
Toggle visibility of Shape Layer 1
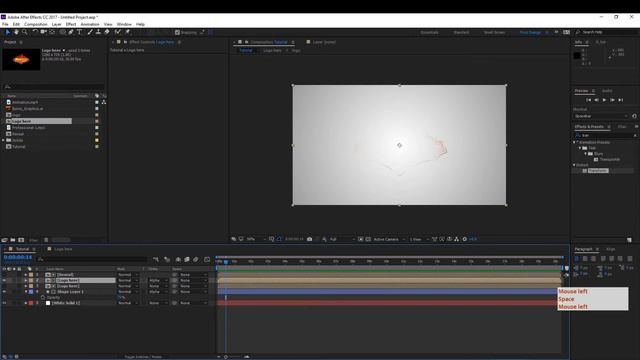click(x=4, y=292)
